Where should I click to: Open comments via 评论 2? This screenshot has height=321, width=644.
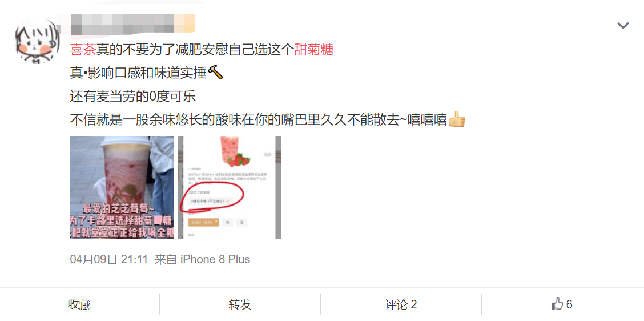pyautogui.click(x=401, y=304)
